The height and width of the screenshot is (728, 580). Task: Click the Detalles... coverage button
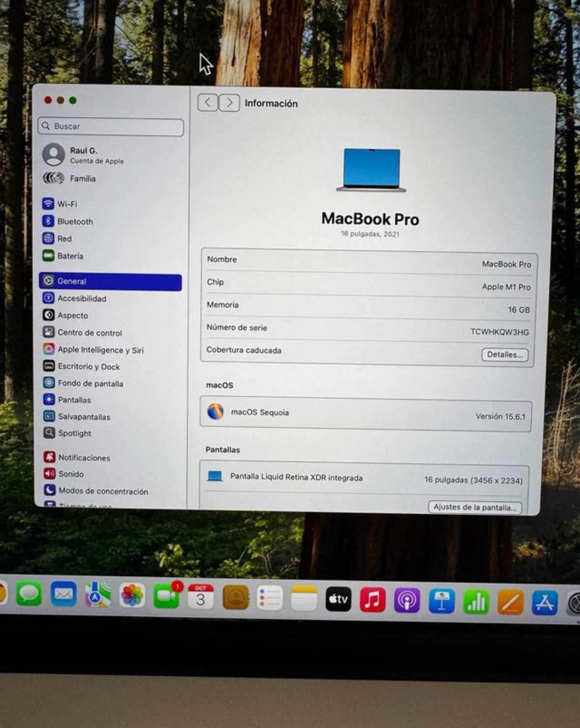(505, 355)
